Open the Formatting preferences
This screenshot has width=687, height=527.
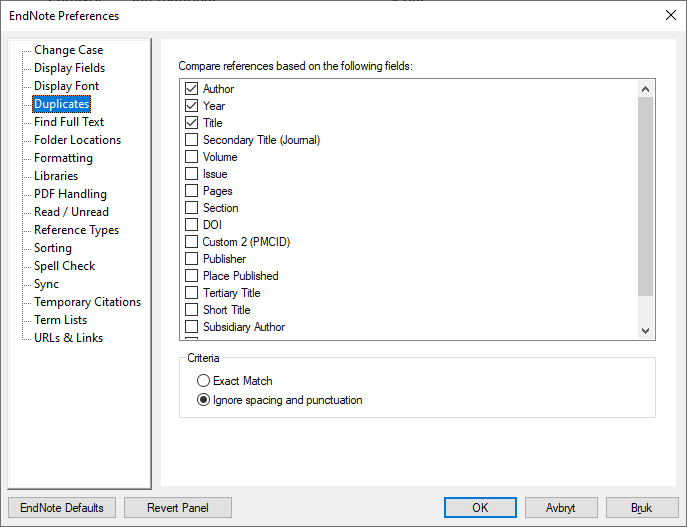pyautogui.click(x=64, y=158)
